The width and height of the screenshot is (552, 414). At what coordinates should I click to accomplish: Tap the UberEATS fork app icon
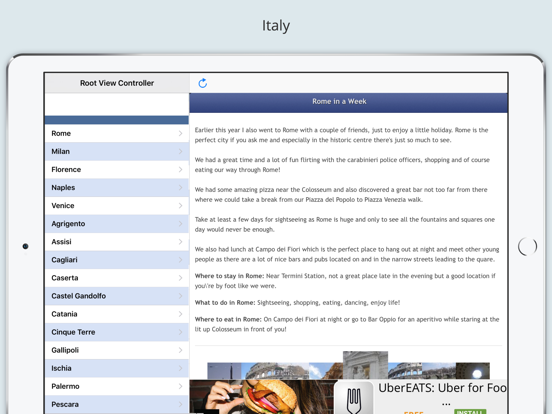click(x=354, y=398)
